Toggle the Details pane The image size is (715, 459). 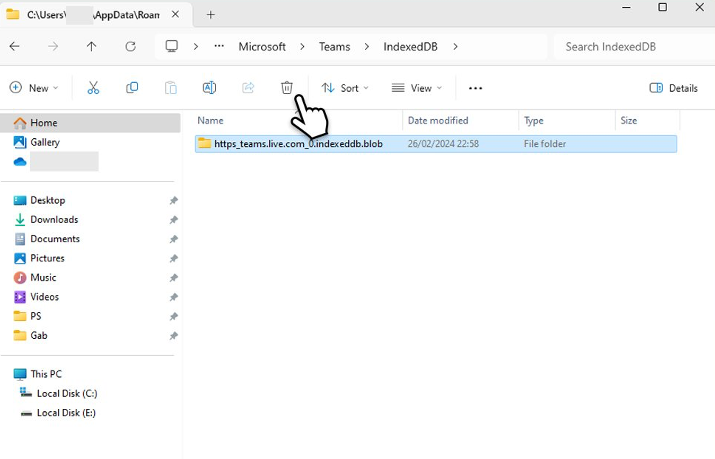[674, 88]
